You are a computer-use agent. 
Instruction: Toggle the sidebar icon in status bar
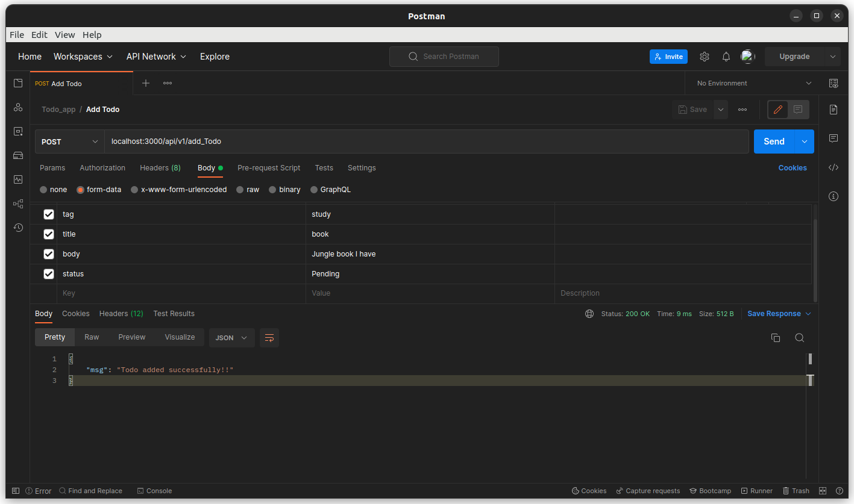point(16,491)
